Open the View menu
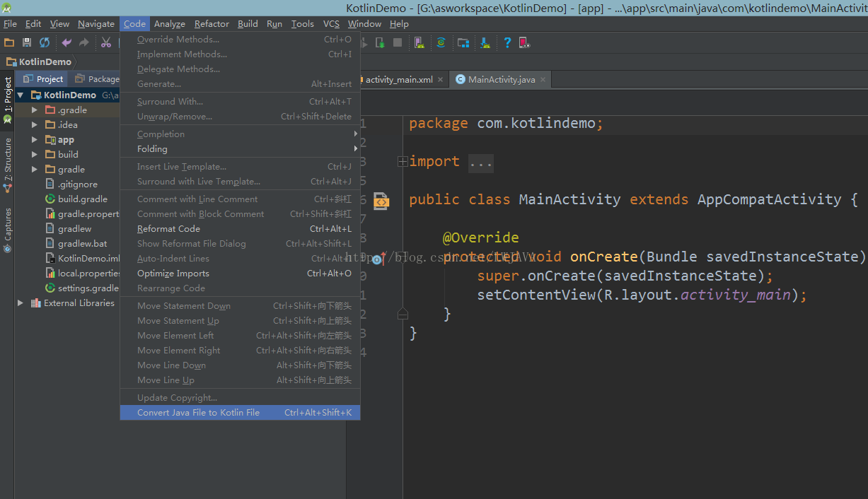 point(60,23)
